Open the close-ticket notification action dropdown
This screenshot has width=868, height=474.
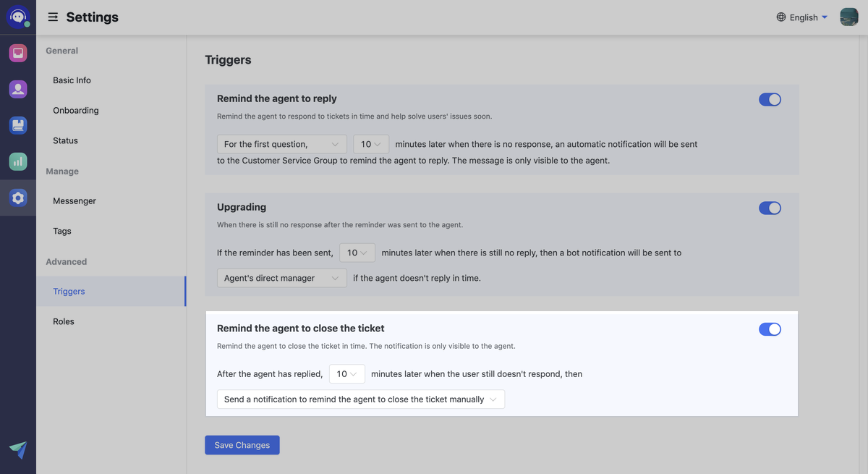360,399
